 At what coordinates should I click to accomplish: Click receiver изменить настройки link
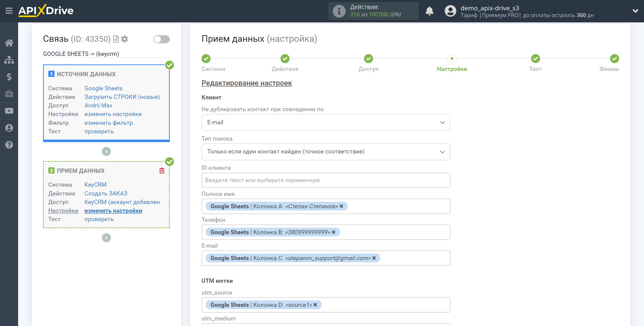click(113, 211)
